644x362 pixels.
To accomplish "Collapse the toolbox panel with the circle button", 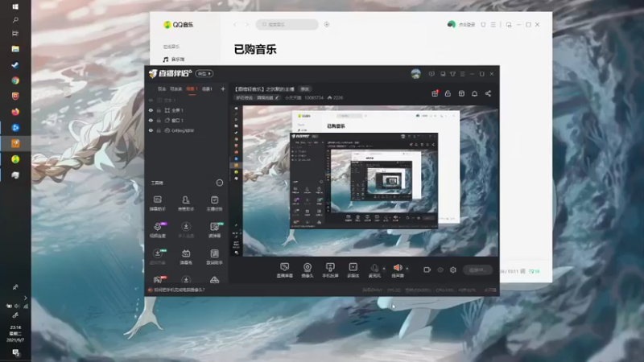I will (x=219, y=183).
